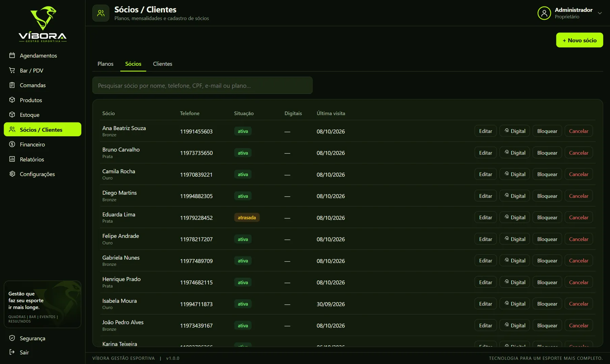Screen dimensions: 610x364
Task: Click the + Novo sócio button
Action: 579,40
